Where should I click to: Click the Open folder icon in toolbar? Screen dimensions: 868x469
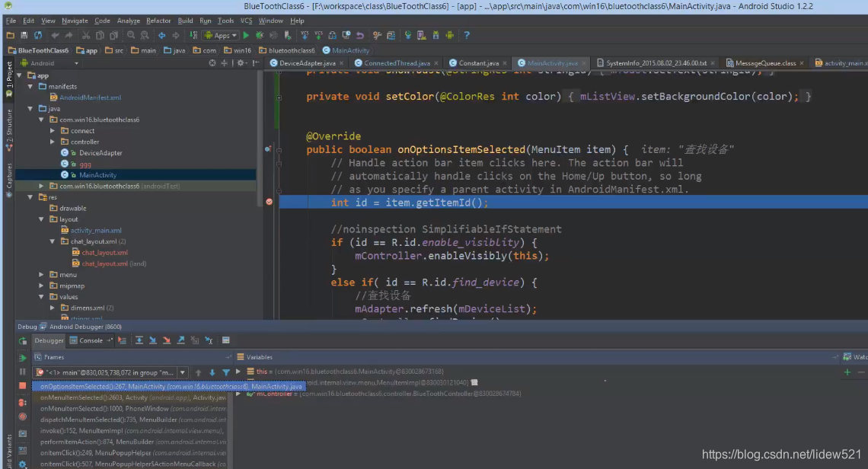tap(10, 36)
